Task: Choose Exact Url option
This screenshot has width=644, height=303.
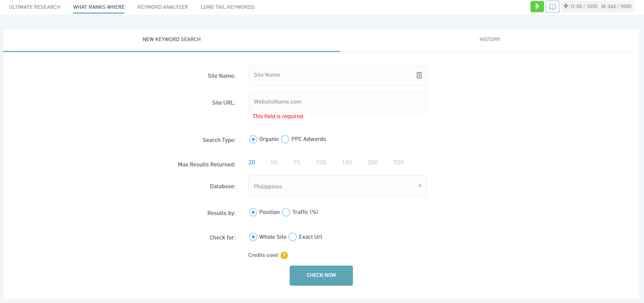Action: point(293,237)
